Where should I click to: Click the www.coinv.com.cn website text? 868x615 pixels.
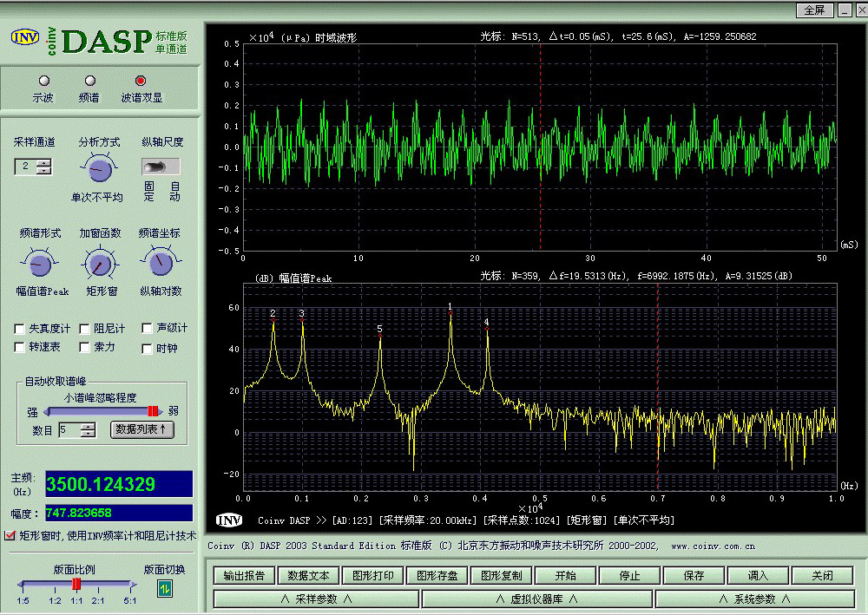[x=713, y=546]
